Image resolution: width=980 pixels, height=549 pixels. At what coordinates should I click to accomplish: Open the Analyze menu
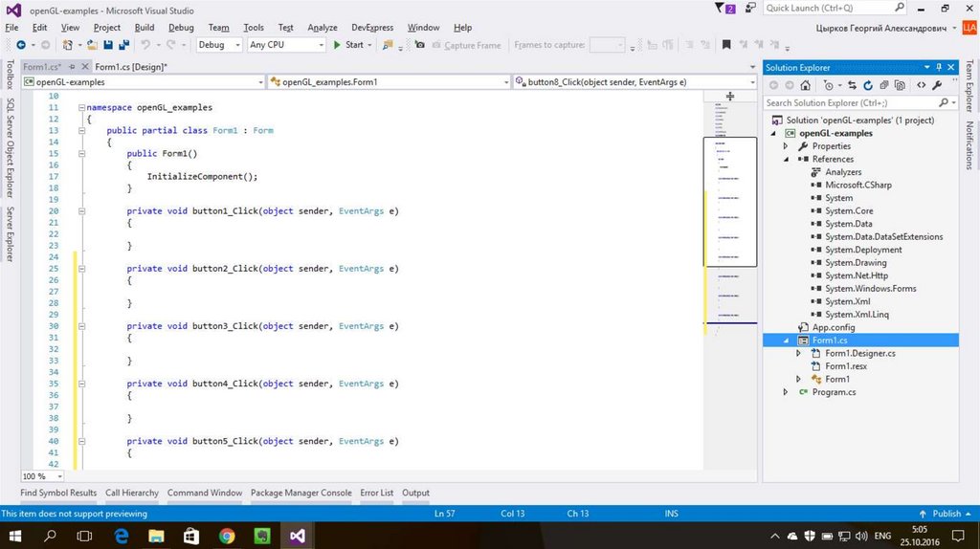point(323,28)
